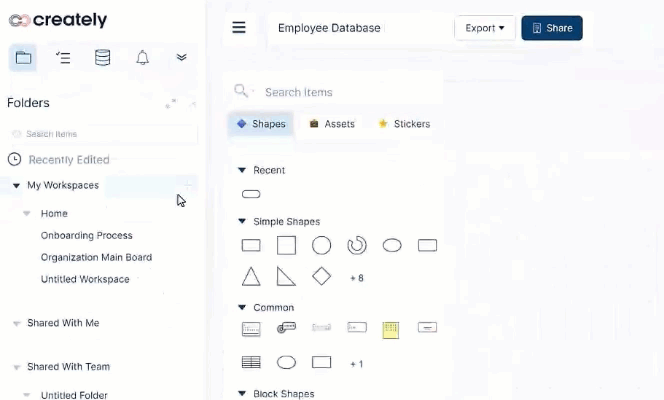Switch to the Assets tab
The image size is (664, 400).
pos(331,124)
